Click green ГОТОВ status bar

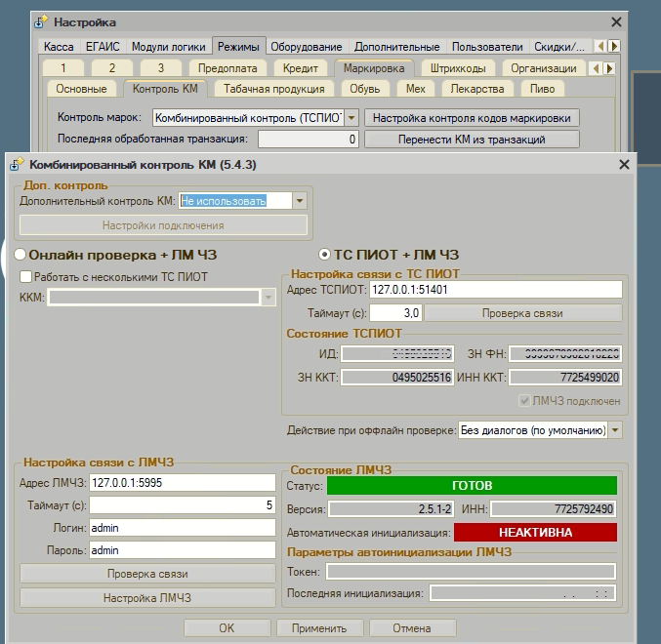pyautogui.click(x=473, y=485)
